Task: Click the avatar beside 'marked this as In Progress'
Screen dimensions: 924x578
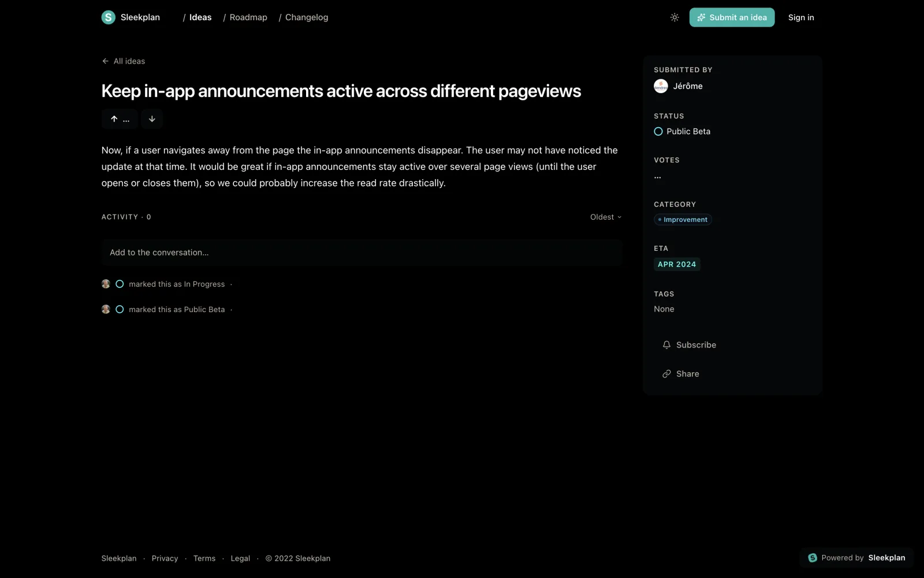Action: point(106,284)
